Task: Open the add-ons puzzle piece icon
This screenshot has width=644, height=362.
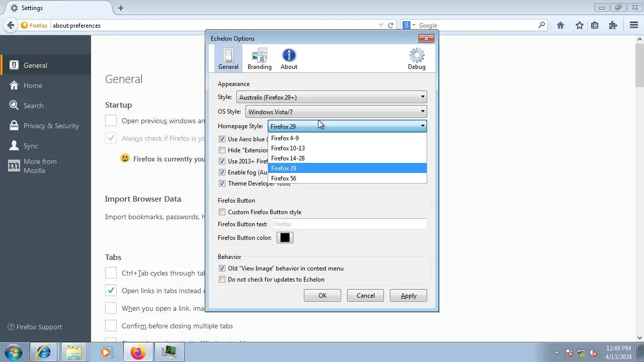Action: [x=613, y=25]
